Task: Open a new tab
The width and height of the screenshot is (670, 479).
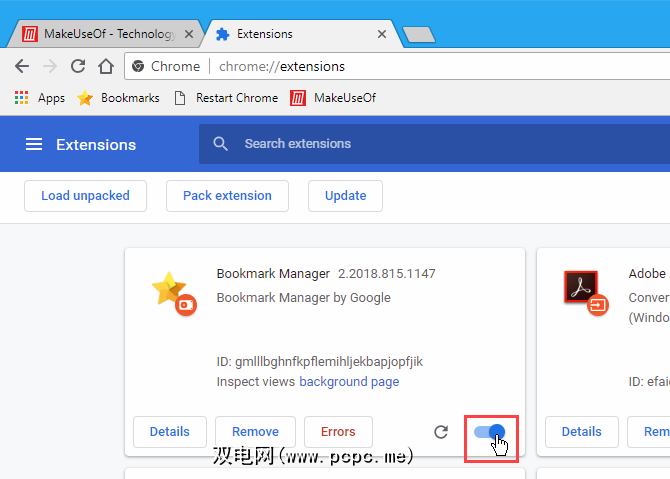Action: [419, 35]
